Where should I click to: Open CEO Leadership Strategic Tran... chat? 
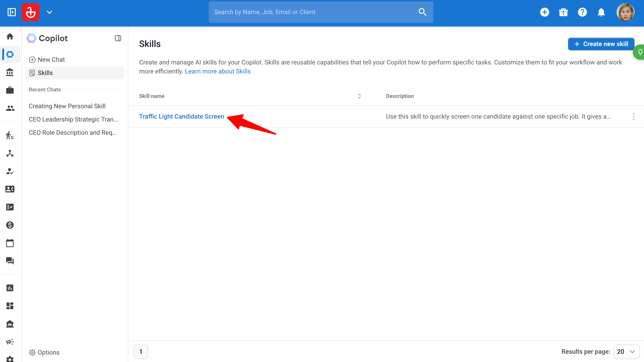point(73,119)
